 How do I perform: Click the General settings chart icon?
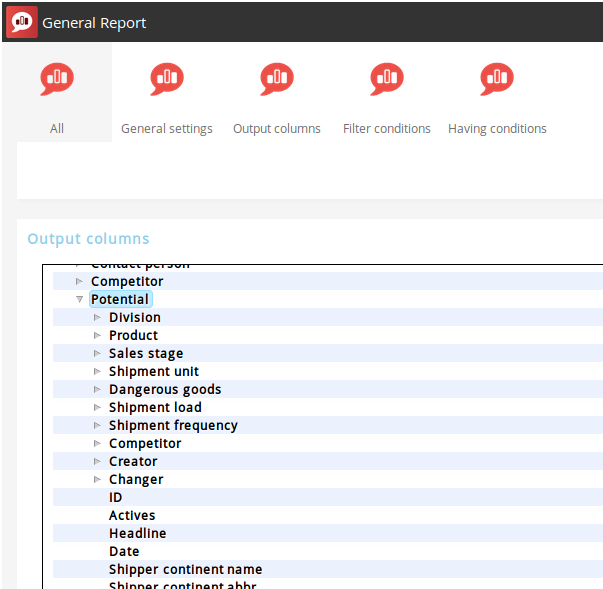pos(167,79)
